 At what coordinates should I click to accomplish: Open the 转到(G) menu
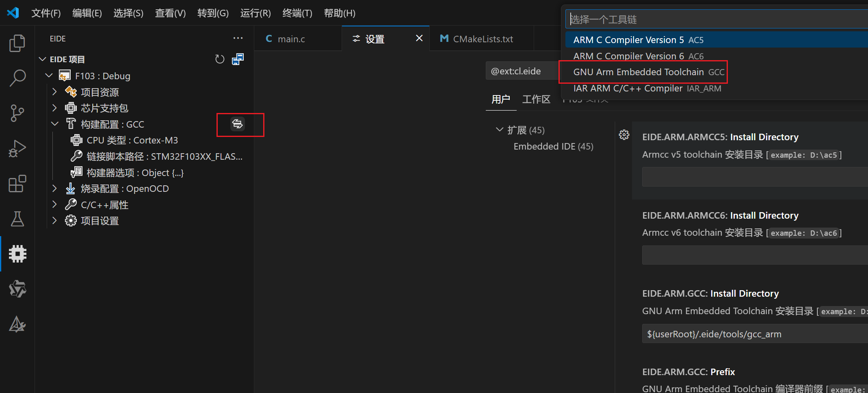point(213,13)
